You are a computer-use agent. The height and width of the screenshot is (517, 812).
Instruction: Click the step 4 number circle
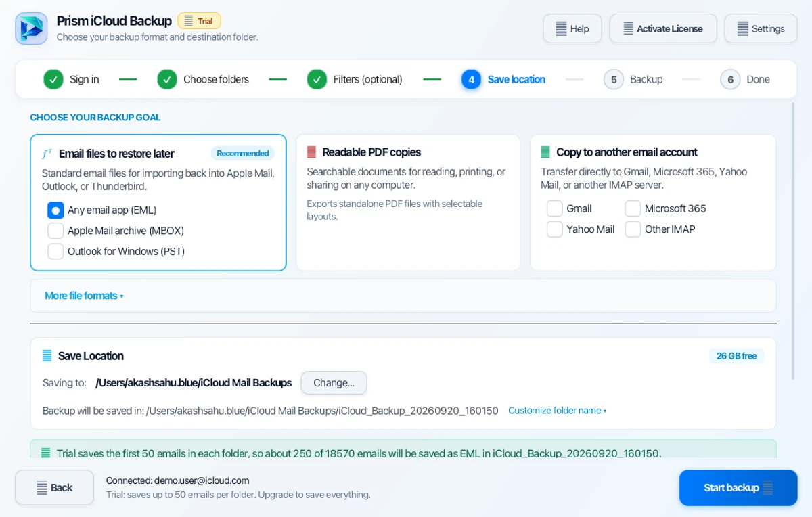coord(472,79)
